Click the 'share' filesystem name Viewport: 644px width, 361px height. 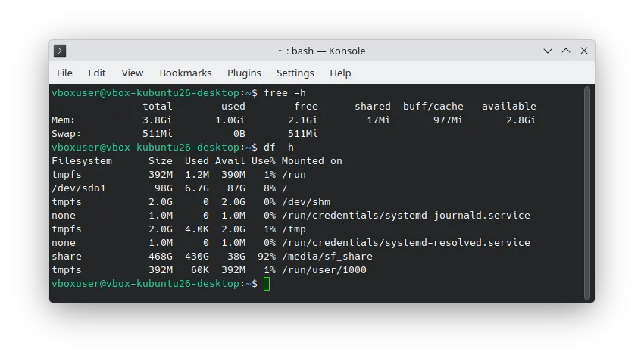coord(67,257)
